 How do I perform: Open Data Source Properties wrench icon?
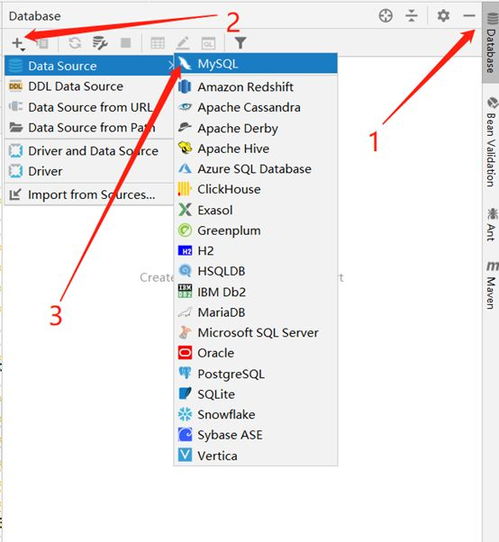[x=100, y=43]
